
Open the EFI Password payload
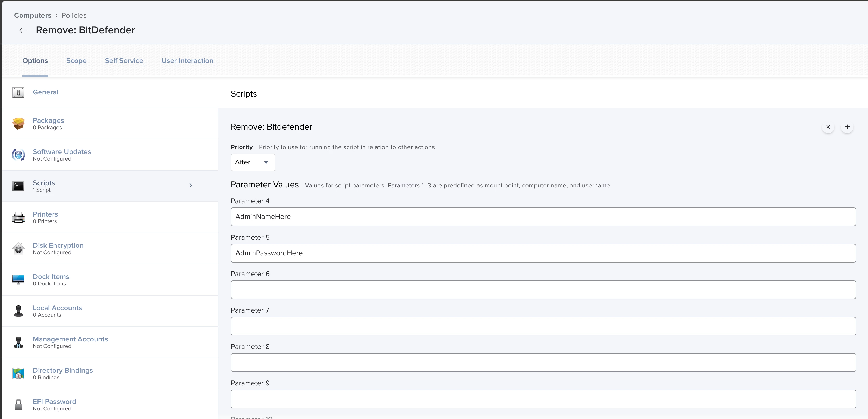coord(110,404)
